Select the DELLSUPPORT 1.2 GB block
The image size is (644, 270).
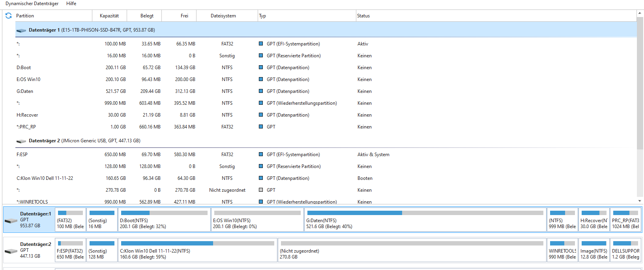click(625, 250)
